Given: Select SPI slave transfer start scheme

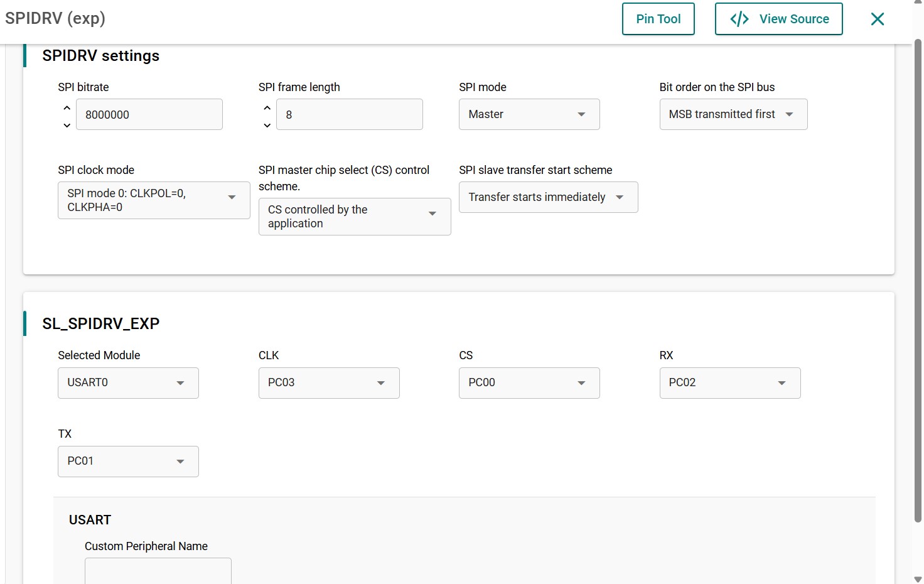Looking at the screenshot, I should [549, 197].
